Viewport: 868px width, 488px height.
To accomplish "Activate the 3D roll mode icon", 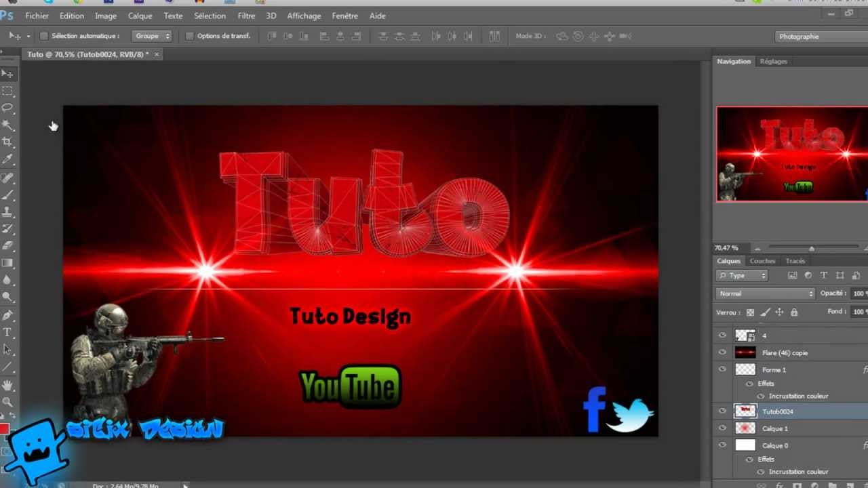I will [x=578, y=36].
